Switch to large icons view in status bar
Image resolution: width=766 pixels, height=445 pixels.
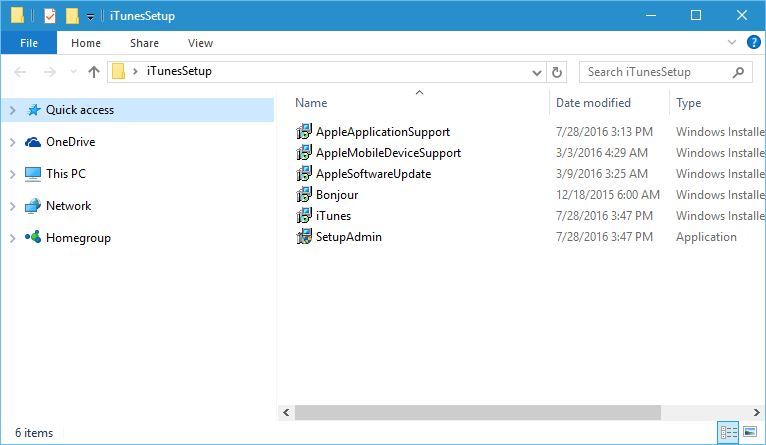point(750,432)
